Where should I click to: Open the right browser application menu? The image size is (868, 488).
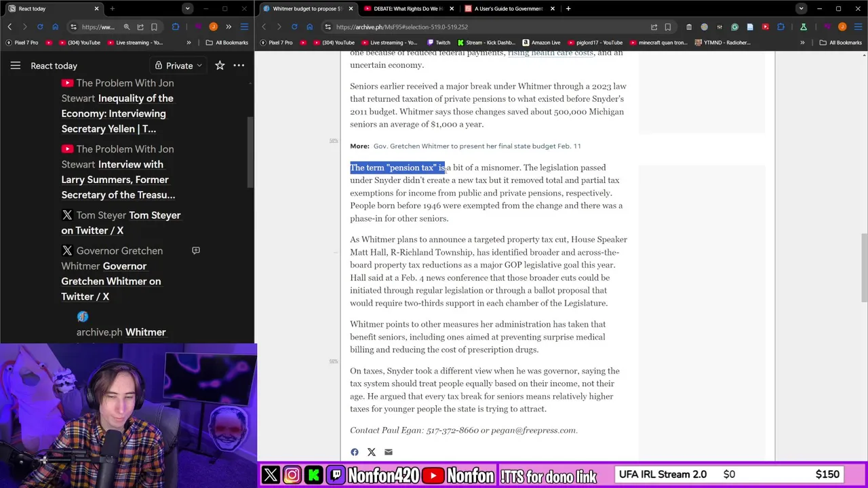click(x=858, y=27)
